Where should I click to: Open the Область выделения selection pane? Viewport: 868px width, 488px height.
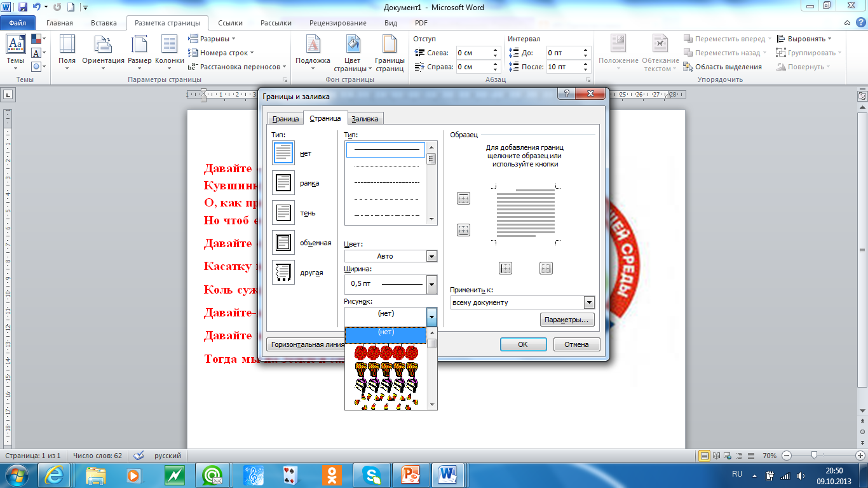coord(722,67)
